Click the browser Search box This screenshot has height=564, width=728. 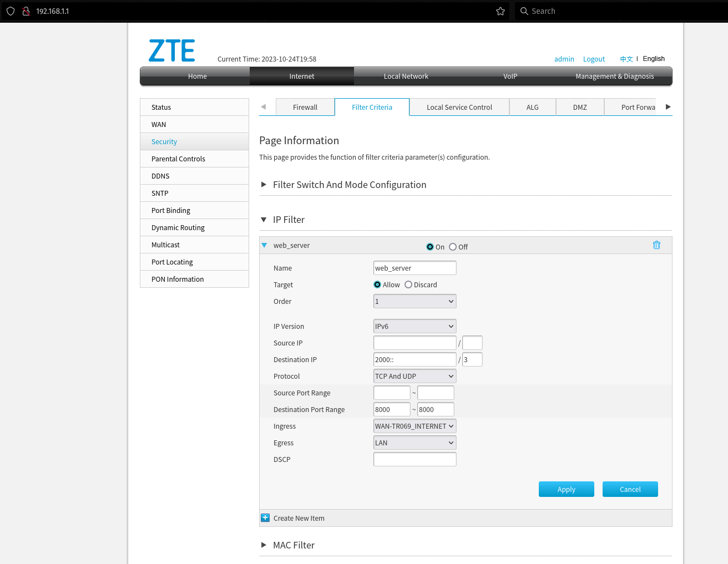[621, 11]
